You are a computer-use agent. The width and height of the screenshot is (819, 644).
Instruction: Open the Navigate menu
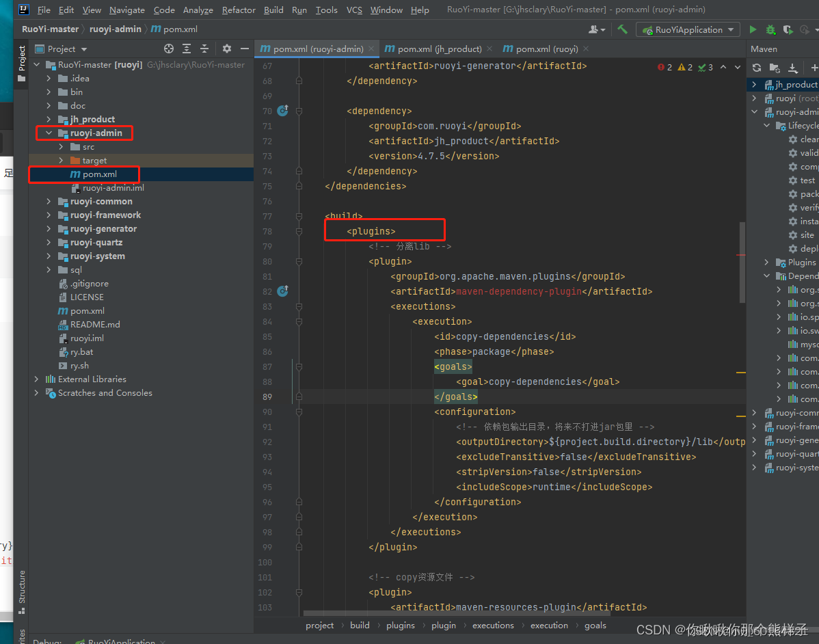tap(127, 10)
